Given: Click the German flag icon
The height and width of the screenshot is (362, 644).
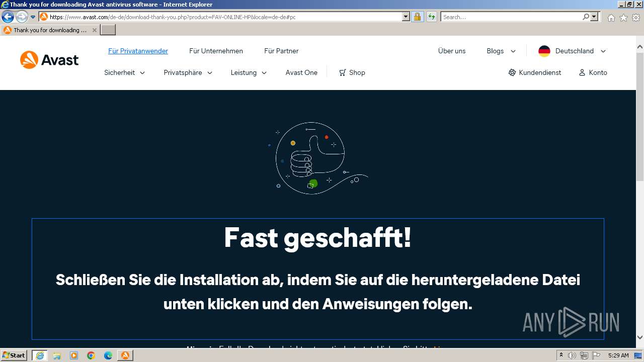Looking at the screenshot, I should pyautogui.click(x=544, y=51).
